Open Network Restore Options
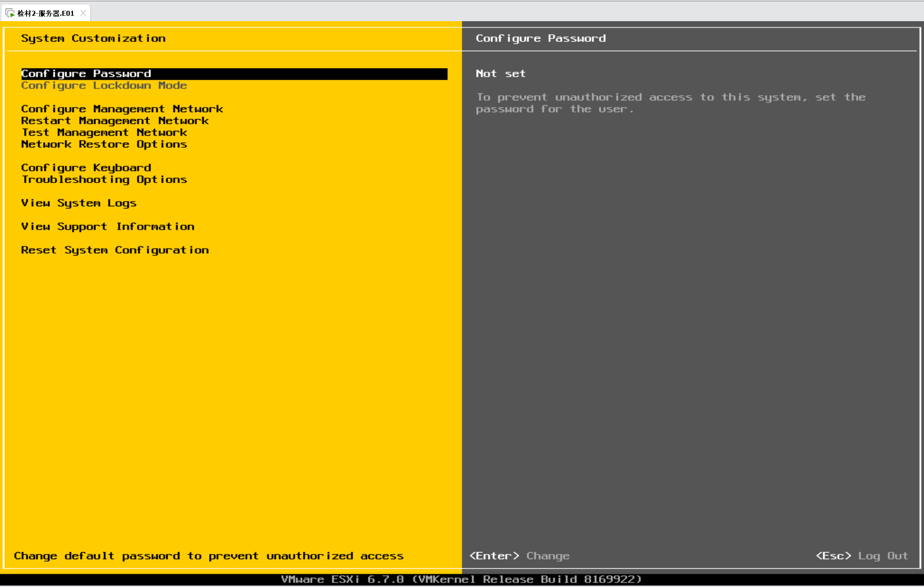Image resolution: width=924 pixels, height=587 pixels. point(104,144)
